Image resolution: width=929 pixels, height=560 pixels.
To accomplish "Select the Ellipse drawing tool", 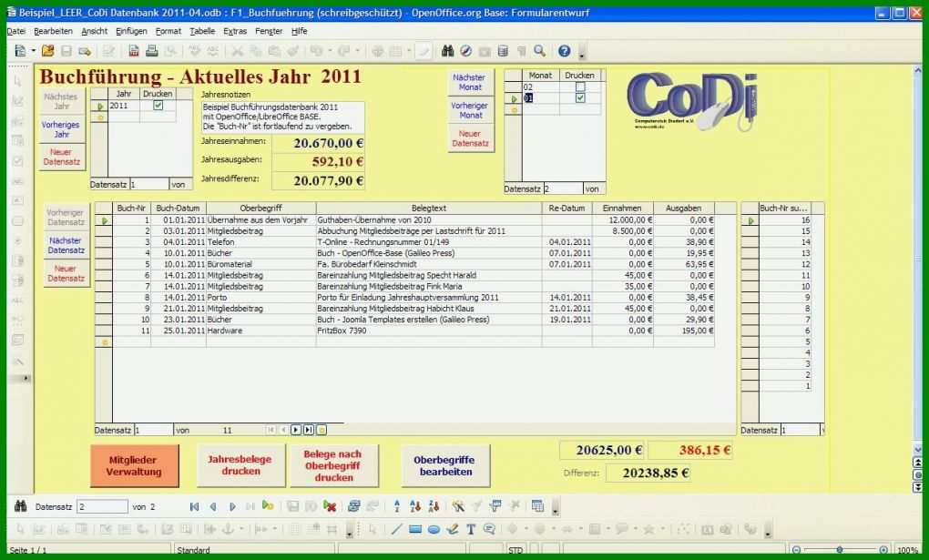I will click(x=434, y=529).
